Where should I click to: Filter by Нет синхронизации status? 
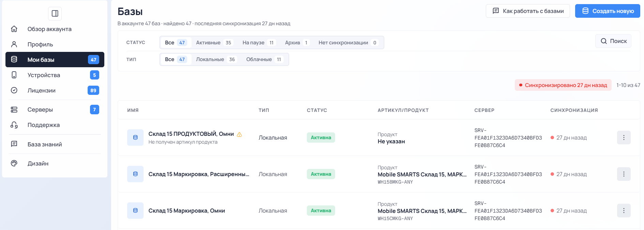click(x=348, y=43)
